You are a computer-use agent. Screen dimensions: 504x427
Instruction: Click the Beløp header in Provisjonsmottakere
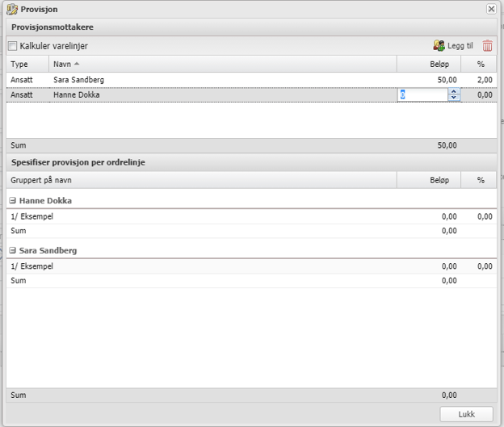pyautogui.click(x=439, y=64)
